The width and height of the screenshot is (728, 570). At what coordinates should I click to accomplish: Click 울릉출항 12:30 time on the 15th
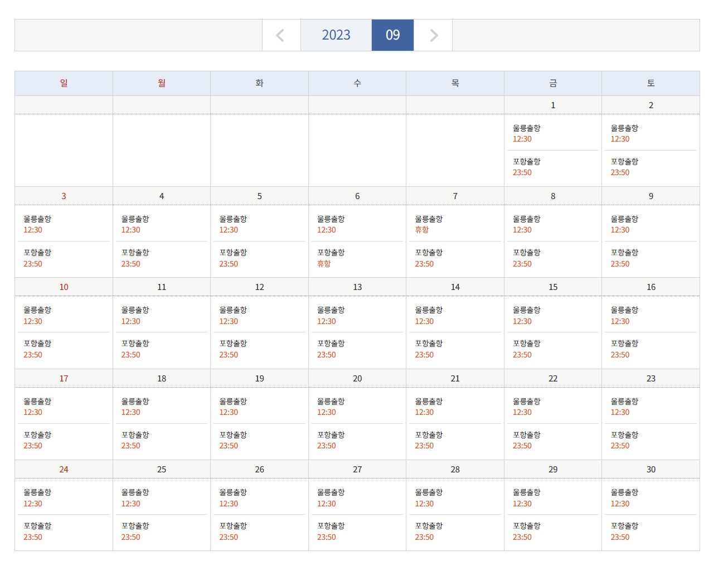pyautogui.click(x=522, y=321)
